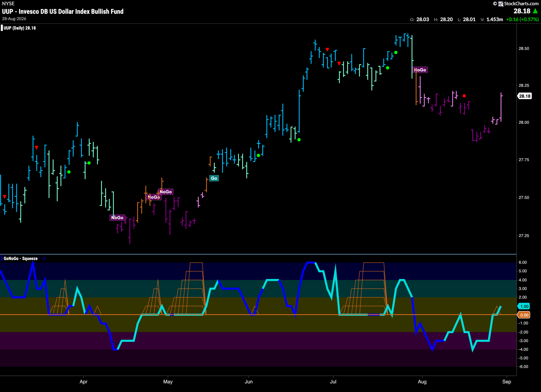Click the green up-arrow price change icon
This screenshot has height=392, width=541.
[535, 11]
